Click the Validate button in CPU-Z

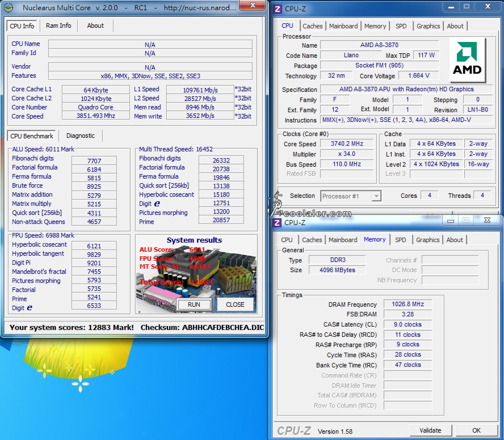tap(430, 430)
